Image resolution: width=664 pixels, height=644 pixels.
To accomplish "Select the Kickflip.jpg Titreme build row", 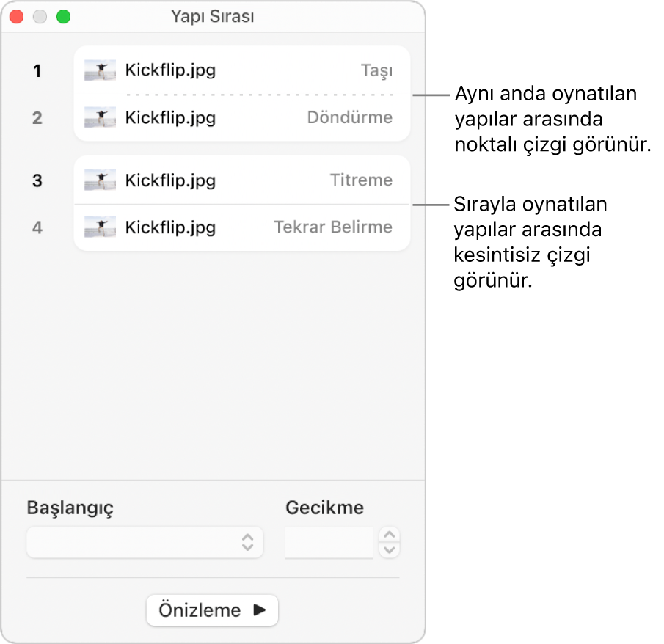I will pos(242,180).
